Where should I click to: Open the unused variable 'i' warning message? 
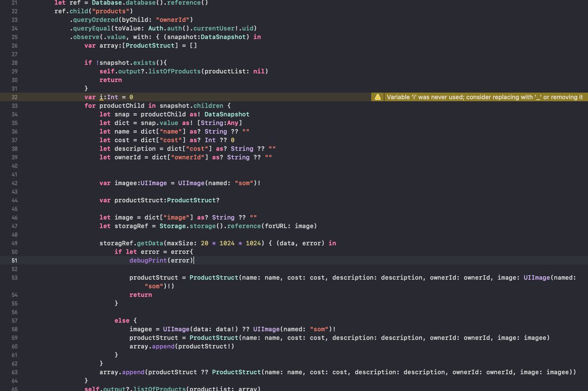click(x=485, y=97)
